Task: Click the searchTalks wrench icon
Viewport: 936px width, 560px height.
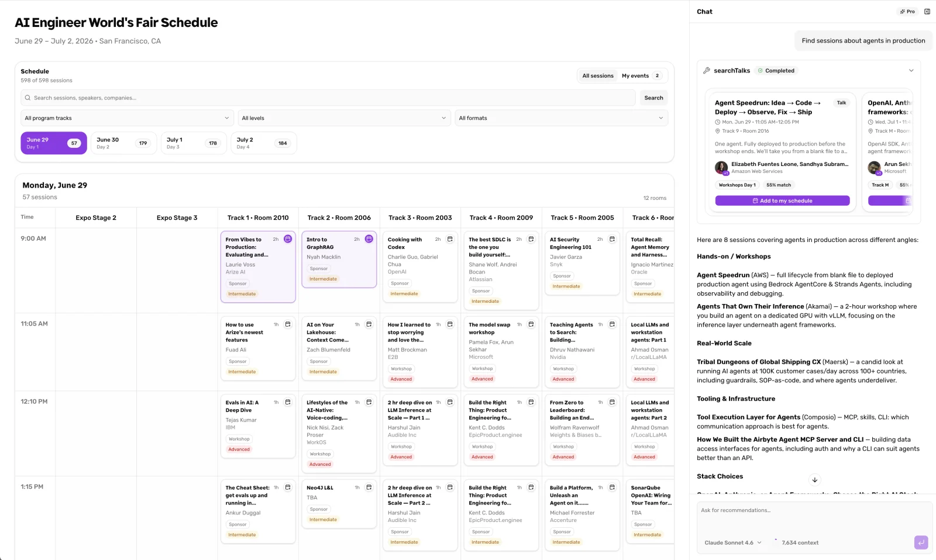Action: tap(707, 71)
